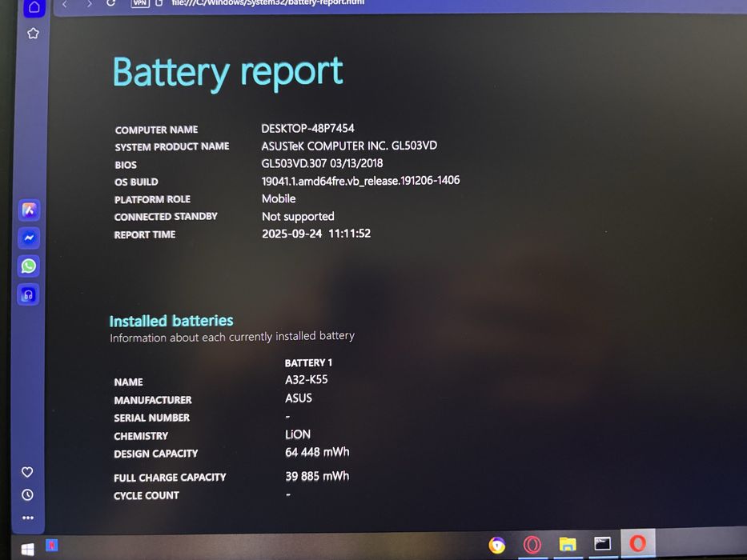747x560 pixels.
Task: Click the BATTERY 1 column header
Action: click(308, 363)
